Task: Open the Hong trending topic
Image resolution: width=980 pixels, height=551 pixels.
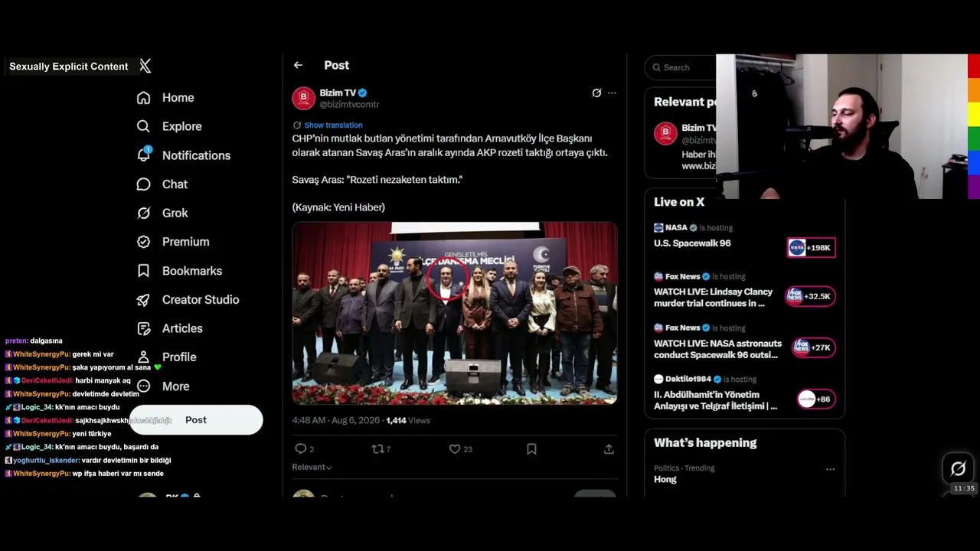Action: 665,479
